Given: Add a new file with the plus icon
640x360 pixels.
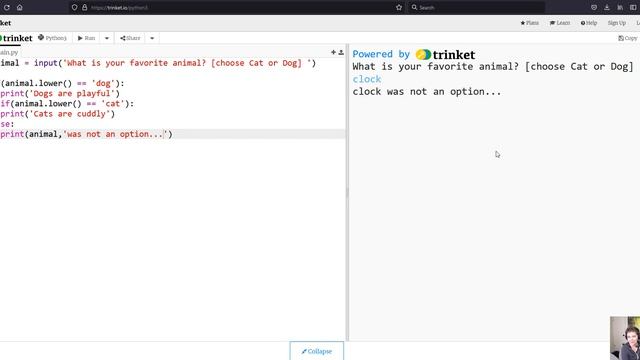Looking at the screenshot, I should (333, 52).
